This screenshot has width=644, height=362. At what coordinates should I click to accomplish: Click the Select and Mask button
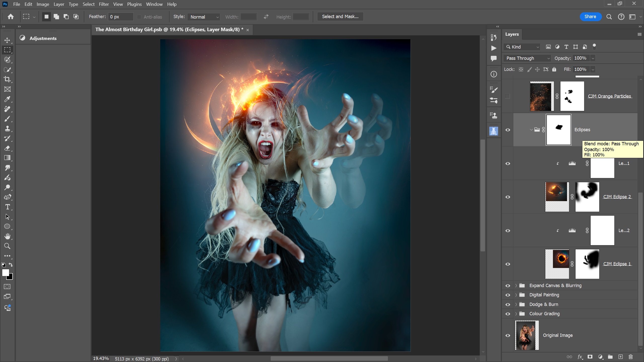(340, 17)
